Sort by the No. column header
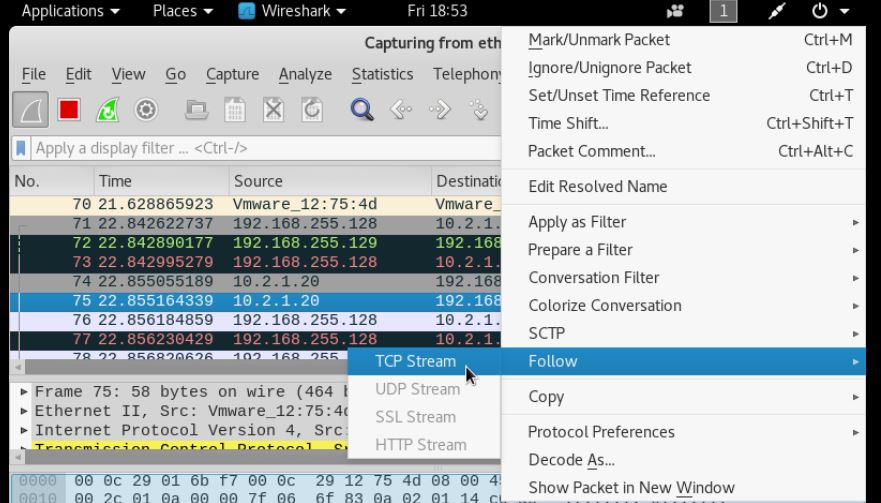The height and width of the screenshot is (503, 881). 52,181
